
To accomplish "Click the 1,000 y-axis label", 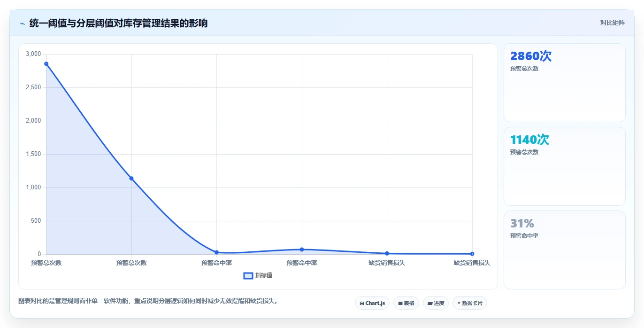I will pyautogui.click(x=33, y=187).
